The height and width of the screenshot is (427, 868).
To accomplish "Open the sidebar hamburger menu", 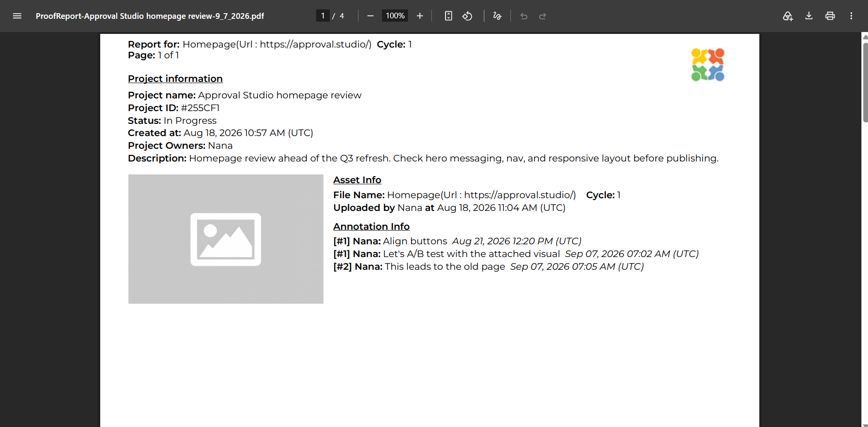I will (x=17, y=16).
